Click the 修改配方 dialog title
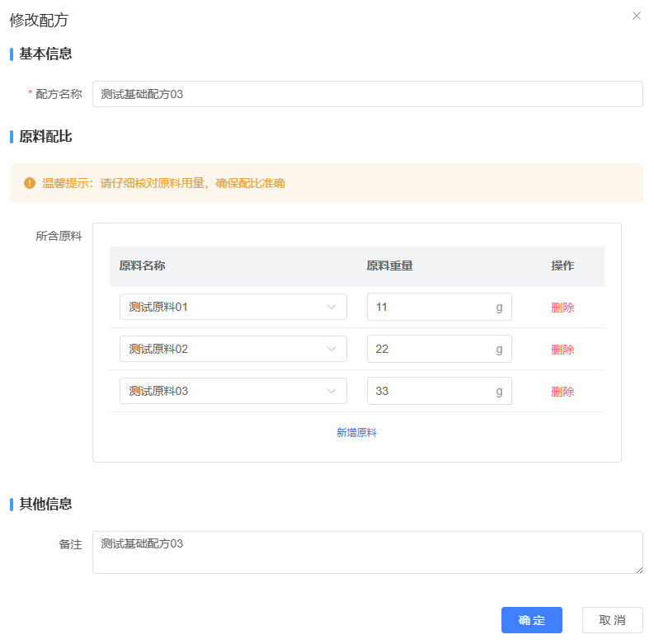654x644 pixels. 40,21
